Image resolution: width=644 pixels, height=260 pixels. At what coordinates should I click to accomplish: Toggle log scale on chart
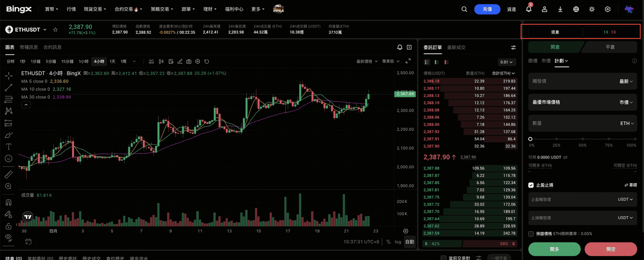click(x=398, y=242)
